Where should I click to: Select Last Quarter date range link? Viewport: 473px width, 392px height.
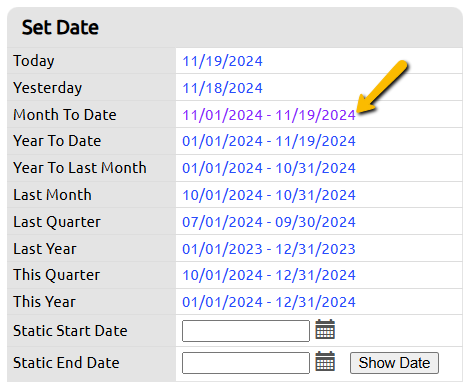[x=269, y=222]
